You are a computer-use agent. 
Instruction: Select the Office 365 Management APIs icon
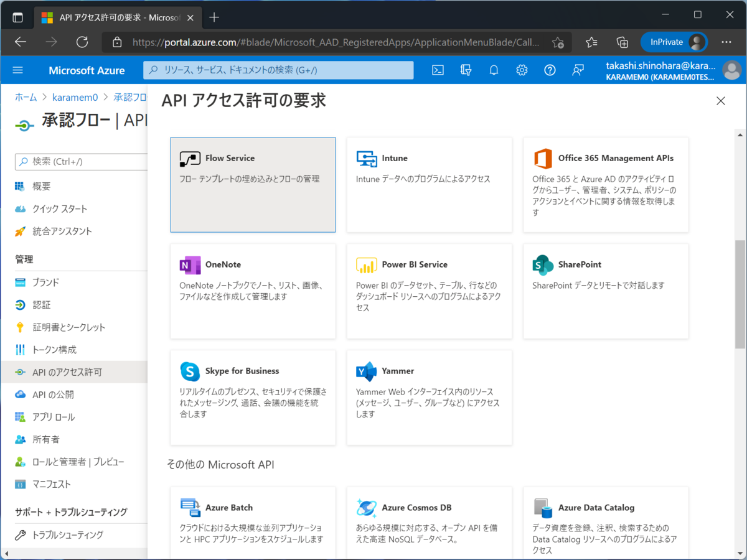point(543,159)
